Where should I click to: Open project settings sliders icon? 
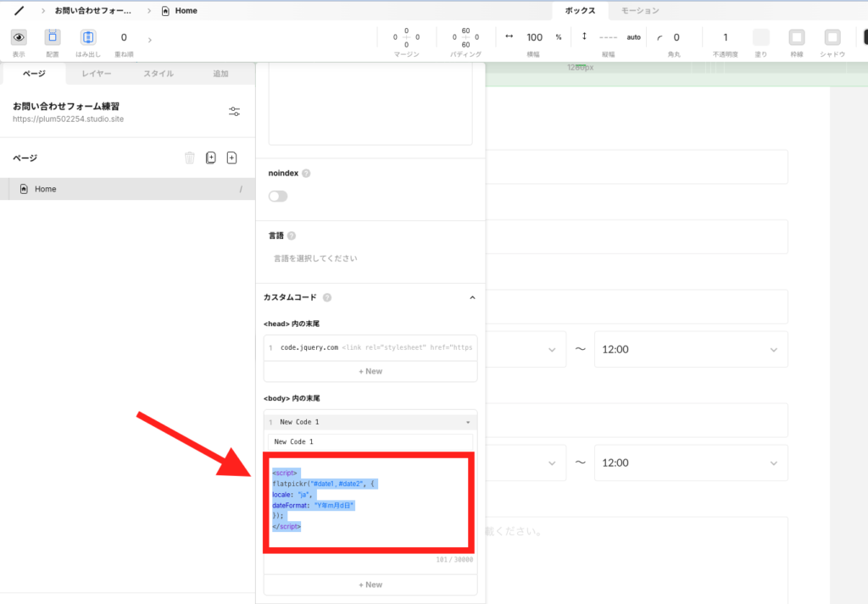coord(234,111)
